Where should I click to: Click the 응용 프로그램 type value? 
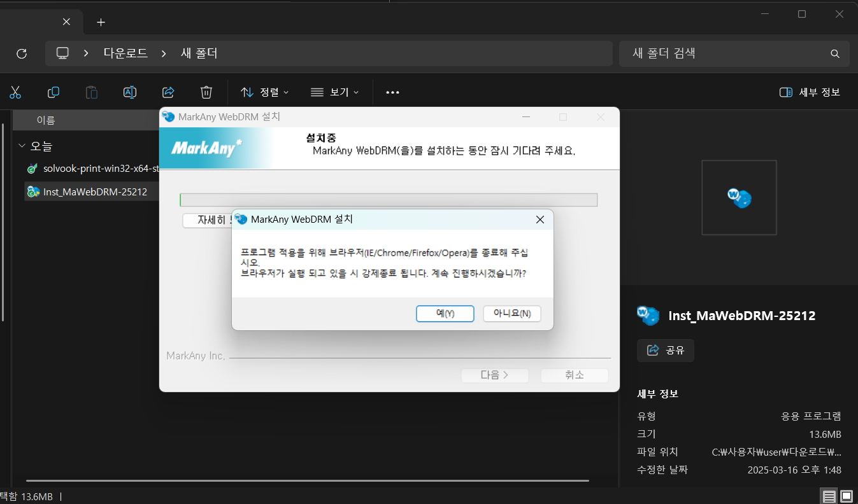(812, 417)
